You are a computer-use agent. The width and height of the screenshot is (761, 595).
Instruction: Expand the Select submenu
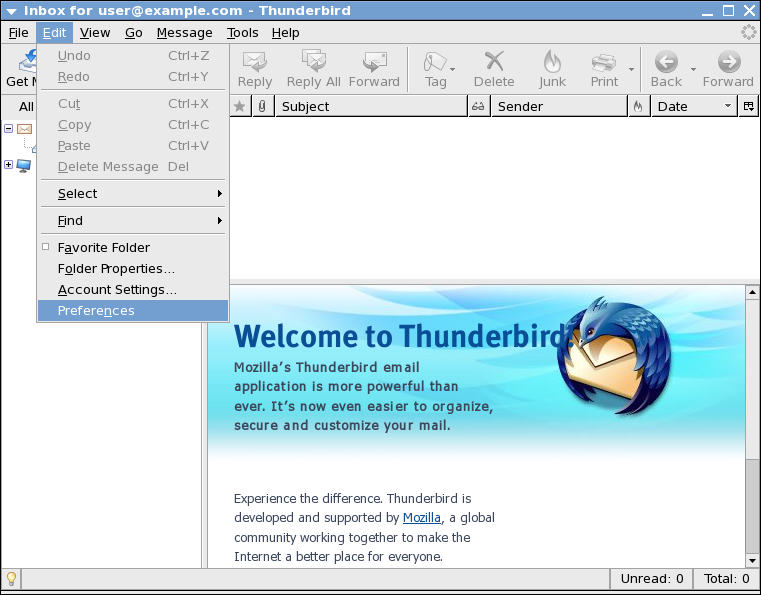pos(132,194)
